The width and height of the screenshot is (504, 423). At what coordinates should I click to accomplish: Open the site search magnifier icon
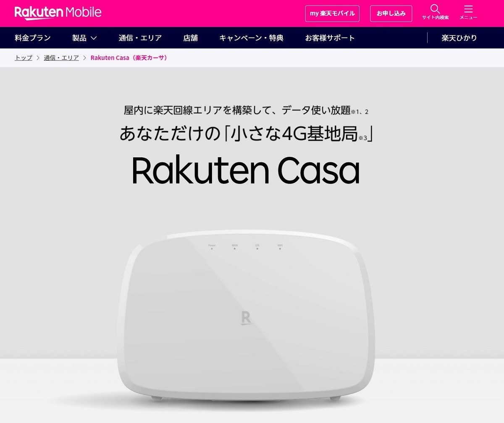click(x=436, y=9)
